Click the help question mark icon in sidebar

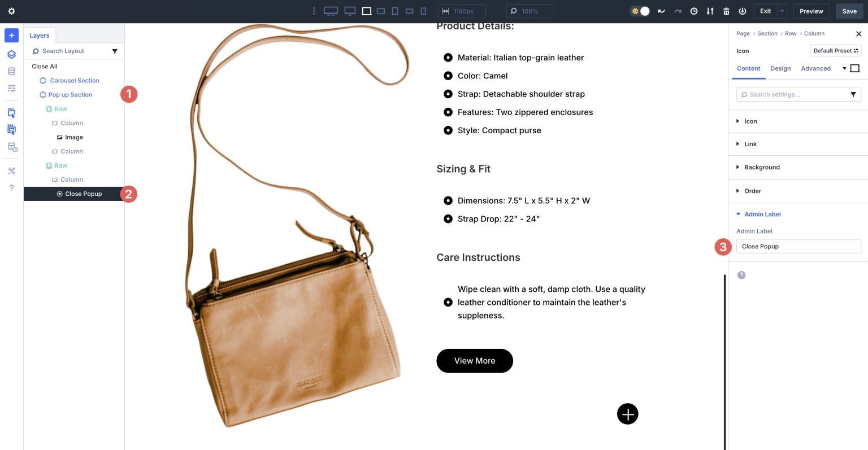coord(11,187)
